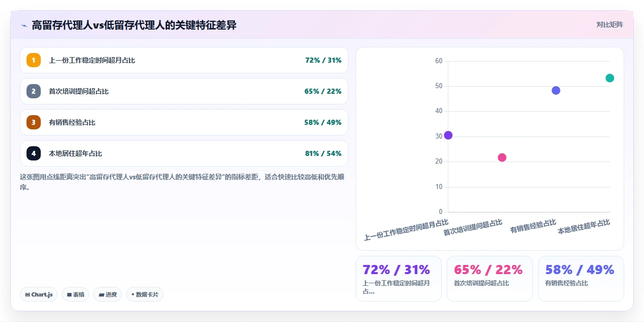The width and height of the screenshot is (644, 322).
Task: Click the indigo data point near 48
Action: (x=556, y=90)
